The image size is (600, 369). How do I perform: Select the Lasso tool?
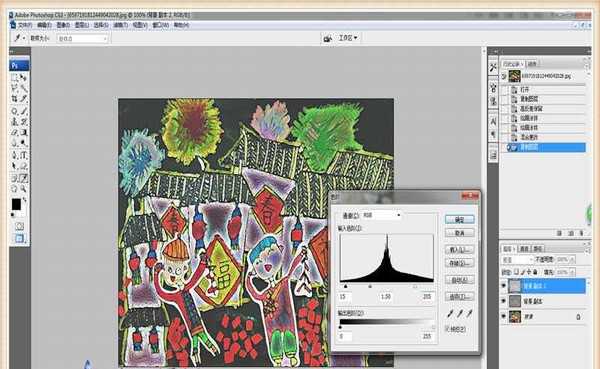point(15,88)
